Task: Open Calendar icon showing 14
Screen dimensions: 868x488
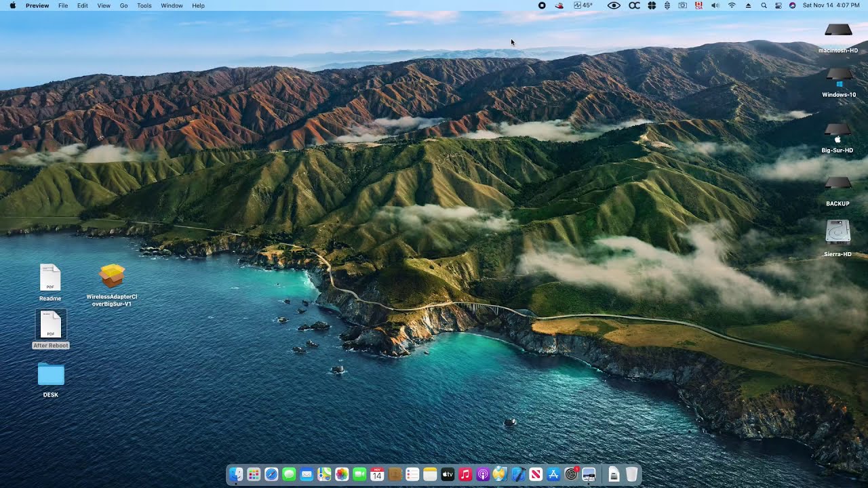Action: 377,474
